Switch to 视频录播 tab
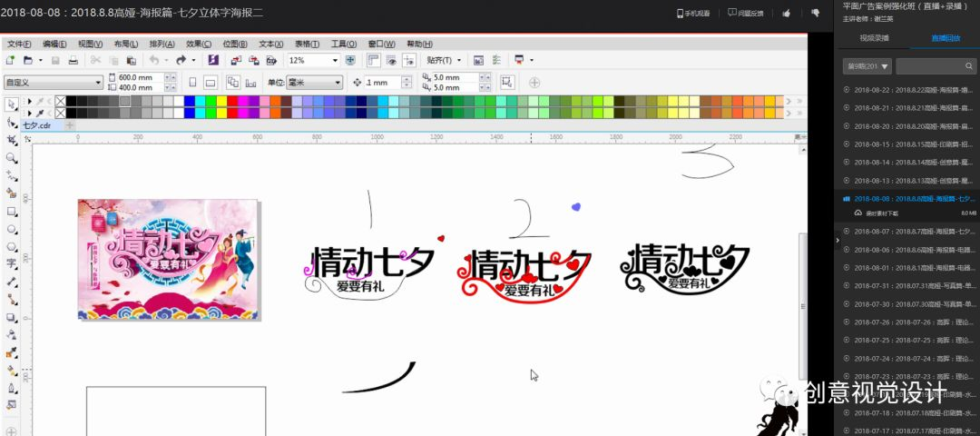The image size is (980, 436). point(874,38)
